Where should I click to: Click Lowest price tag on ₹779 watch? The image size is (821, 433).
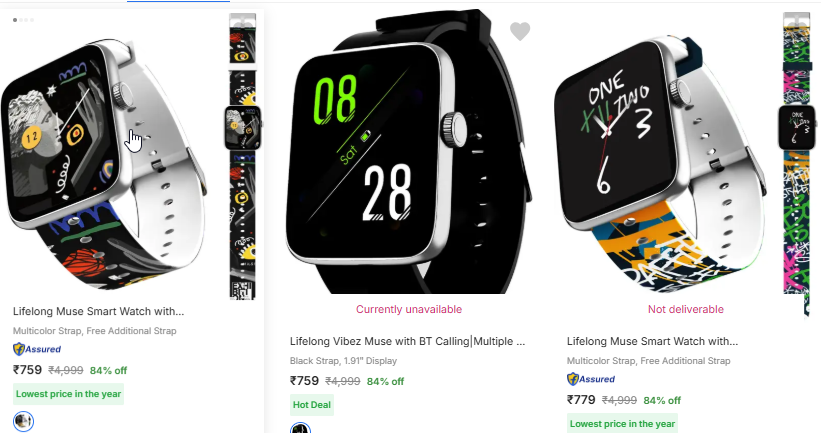click(623, 424)
